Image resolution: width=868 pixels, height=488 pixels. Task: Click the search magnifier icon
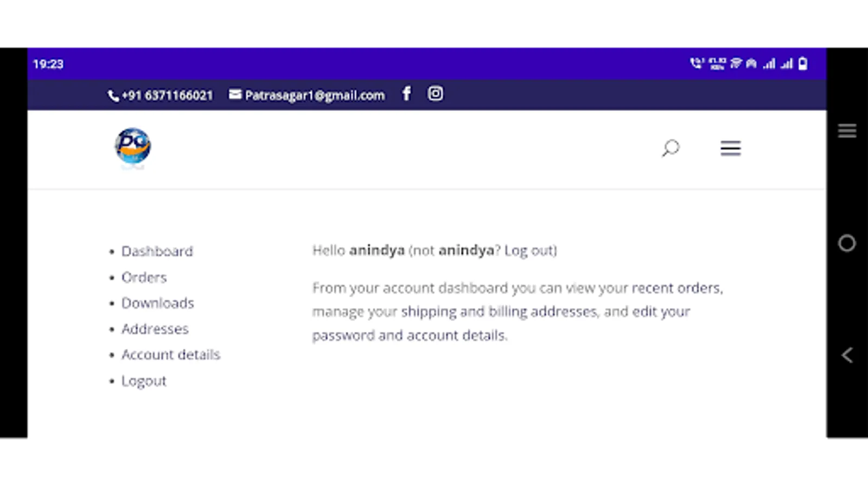[671, 148]
